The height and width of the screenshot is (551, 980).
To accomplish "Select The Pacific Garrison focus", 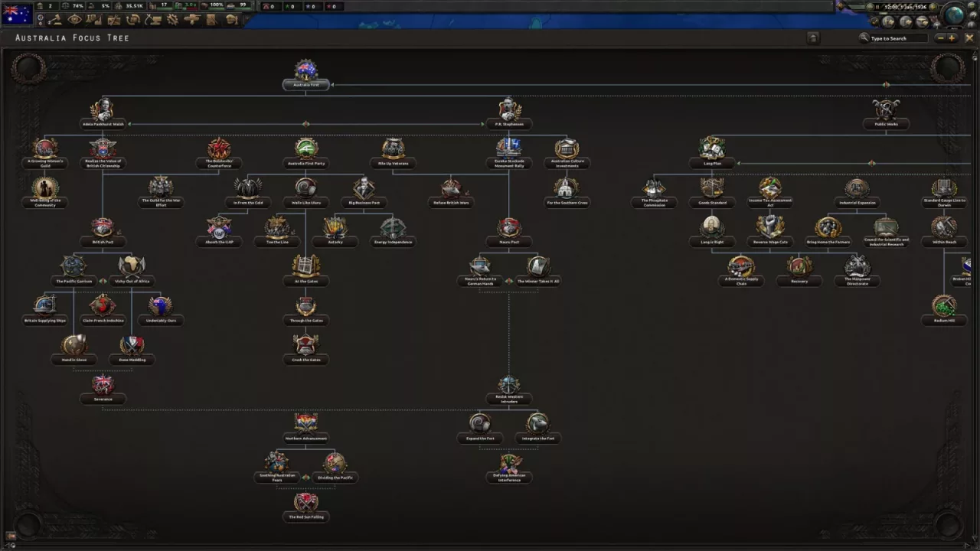I will [73, 270].
